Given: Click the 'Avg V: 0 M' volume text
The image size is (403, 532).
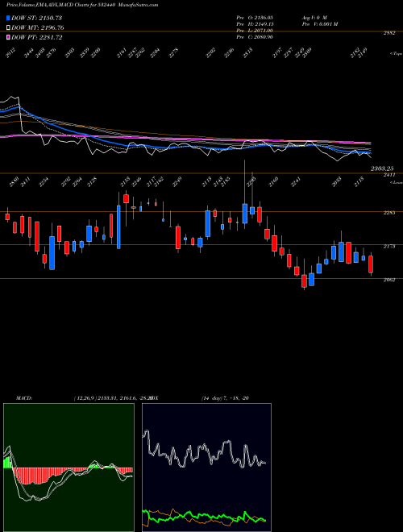Looking at the screenshot, I should click(x=314, y=17).
